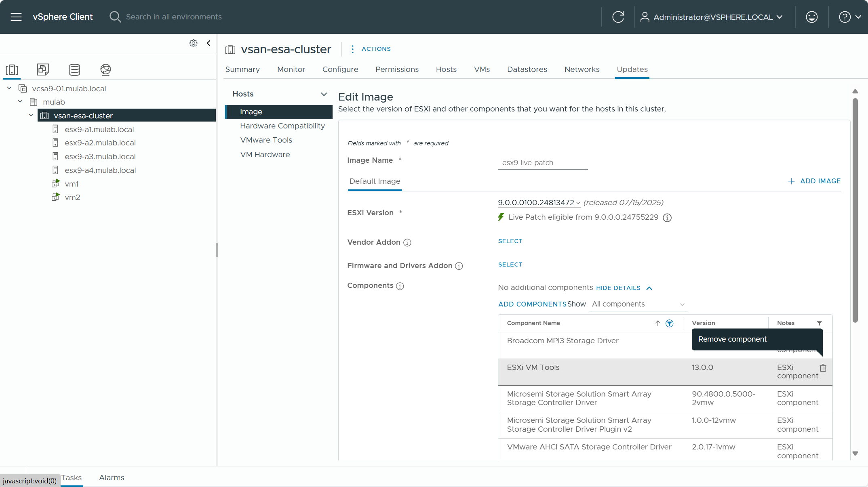Collapse the Hosts section chevron
Screen dimensions: 868x487
point(324,94)
